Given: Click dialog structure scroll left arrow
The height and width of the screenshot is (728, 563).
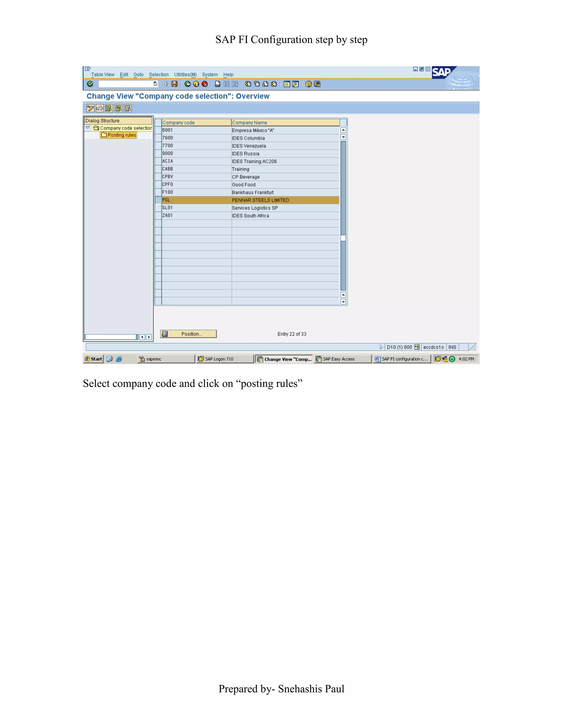Looking at the screenshot, I should tap(142, 337).
